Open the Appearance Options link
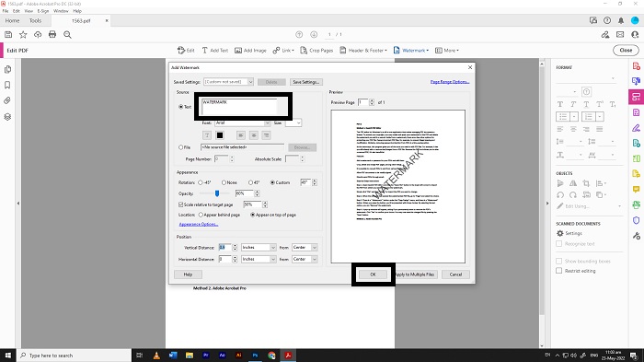 pos(199,224)
